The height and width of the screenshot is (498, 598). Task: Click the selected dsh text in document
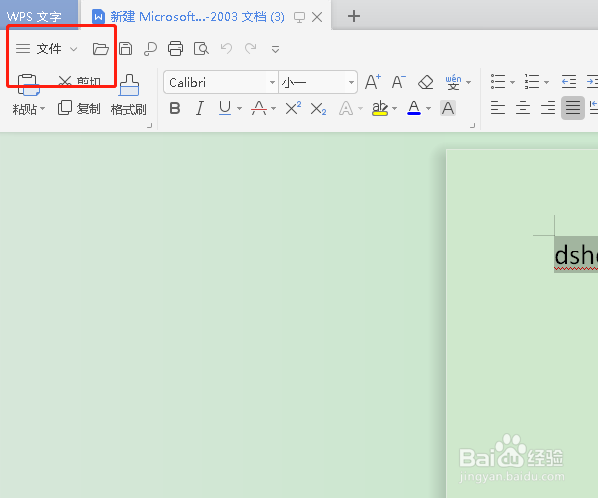[576, 254]
